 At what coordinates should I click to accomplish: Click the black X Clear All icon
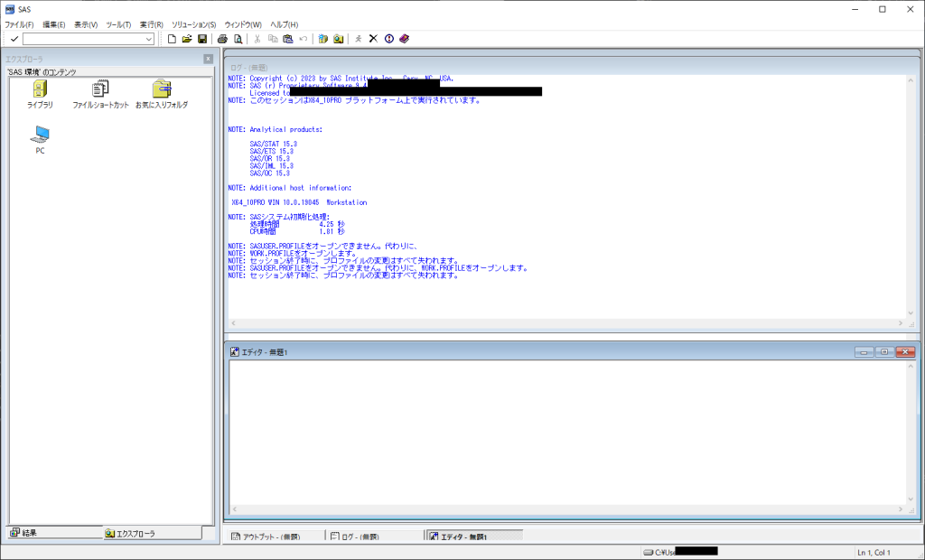point(373,39)
